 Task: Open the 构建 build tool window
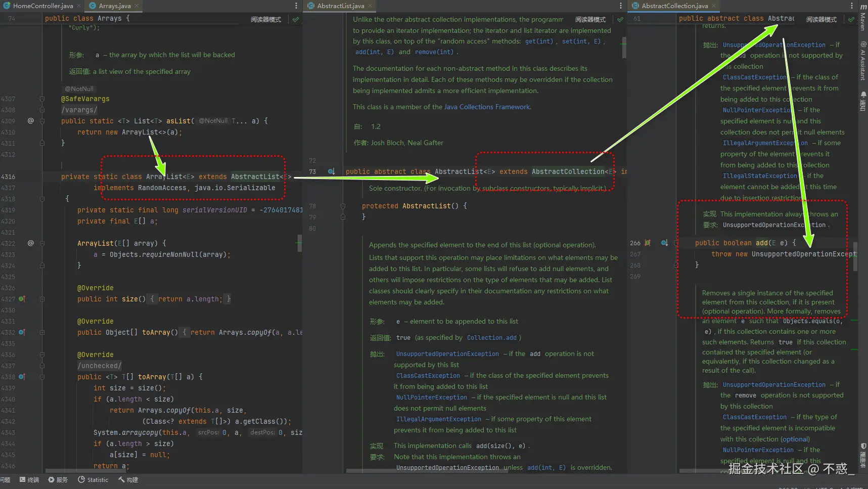point(128,480)
